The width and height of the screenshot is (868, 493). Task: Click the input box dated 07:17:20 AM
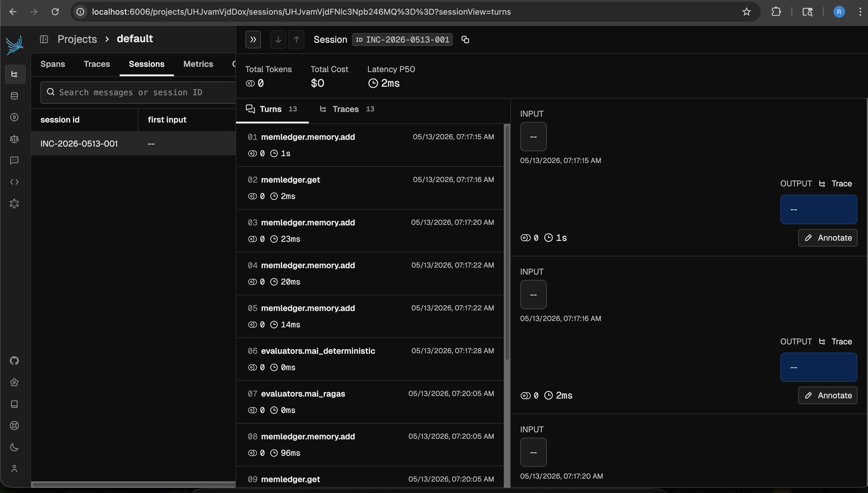533,452
